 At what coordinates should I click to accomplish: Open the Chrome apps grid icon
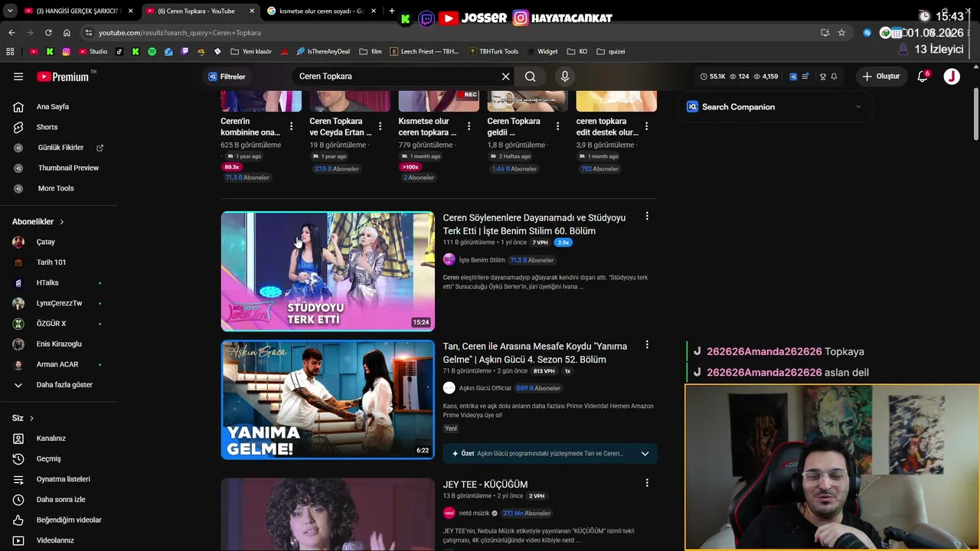(10, 51)
